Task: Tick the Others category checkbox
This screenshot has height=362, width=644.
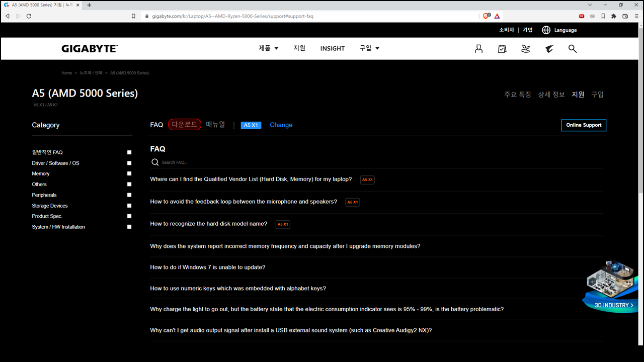Action: (x=129, y=185)
